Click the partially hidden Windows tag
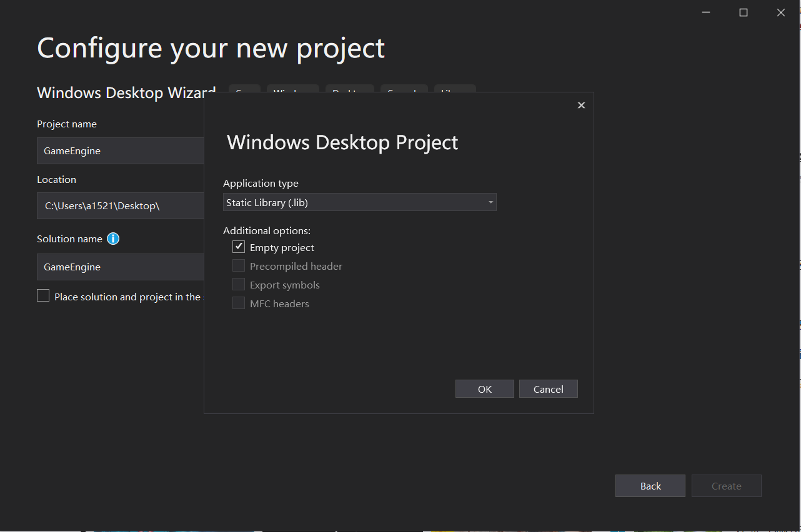This screenshot has width=801, height=532. pos(292,89)
